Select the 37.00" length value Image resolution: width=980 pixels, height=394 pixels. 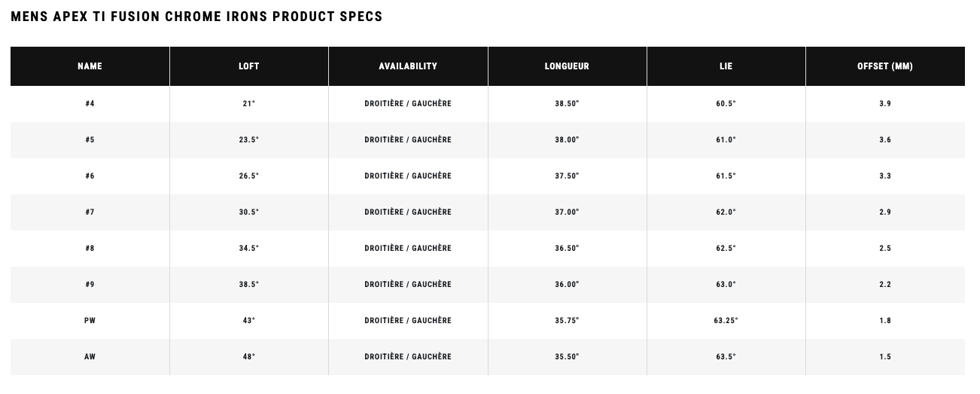567,212
